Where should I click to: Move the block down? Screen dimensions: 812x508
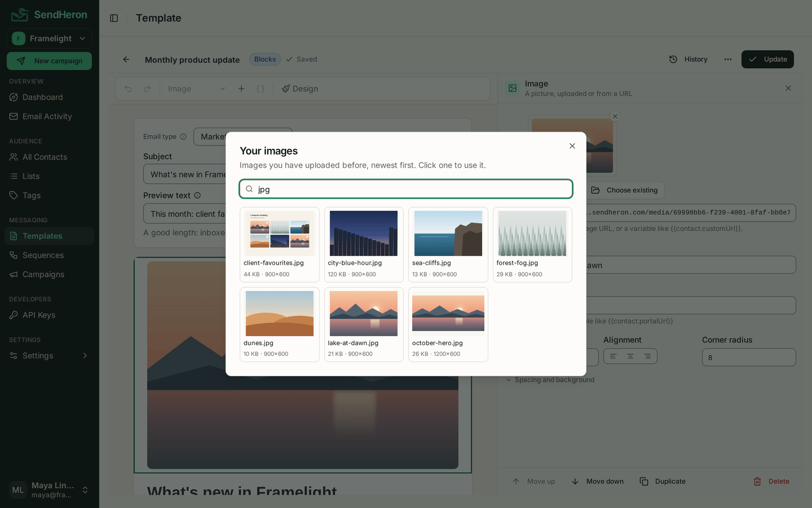(x=597, y=481)
